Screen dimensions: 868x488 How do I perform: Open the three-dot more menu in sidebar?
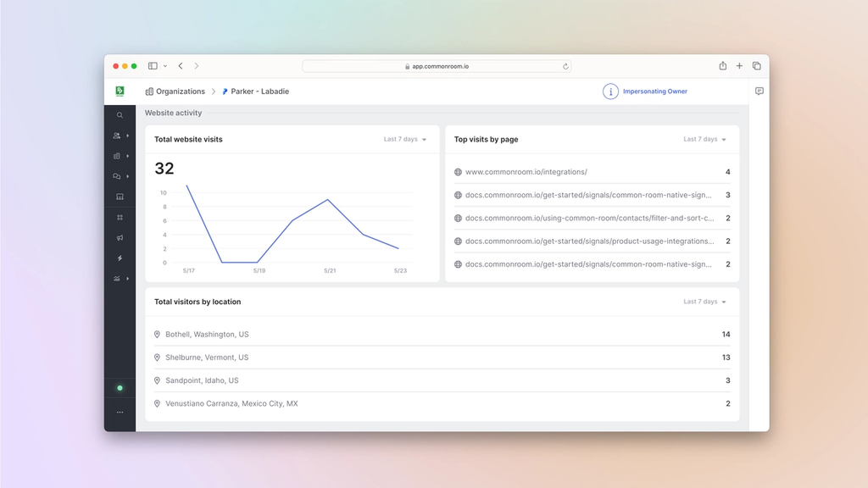coord(120,413)
